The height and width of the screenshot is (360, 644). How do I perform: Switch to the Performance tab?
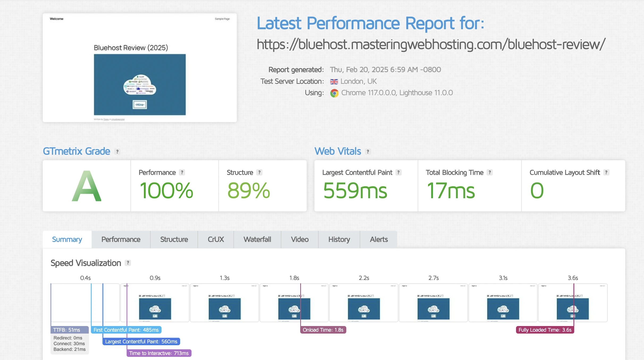point(121,239)
